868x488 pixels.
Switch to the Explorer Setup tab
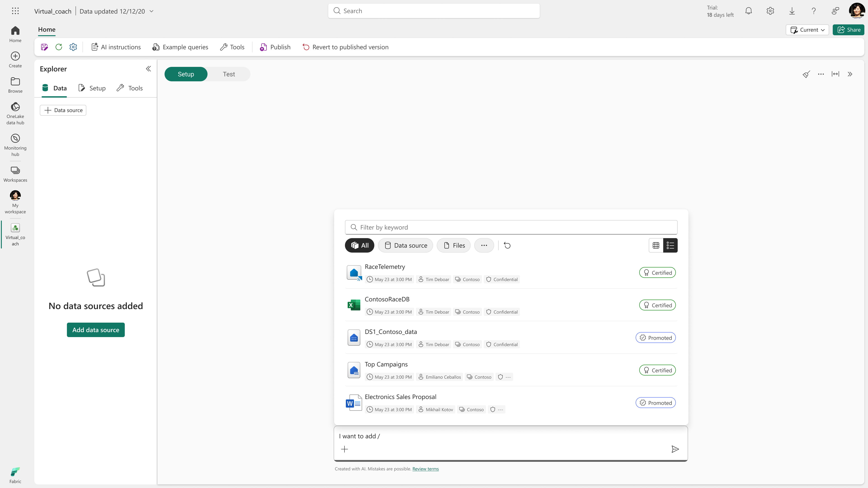coord(92,88)
